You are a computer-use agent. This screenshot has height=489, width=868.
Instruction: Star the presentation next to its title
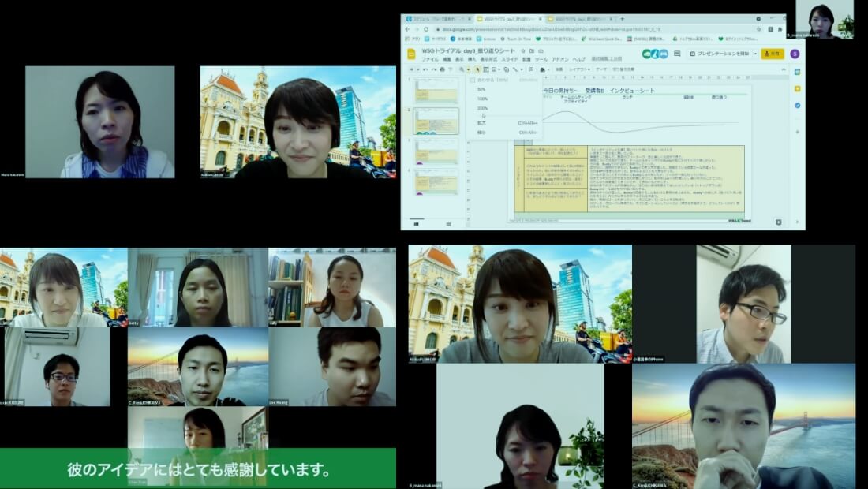click(x=522, y=50)
